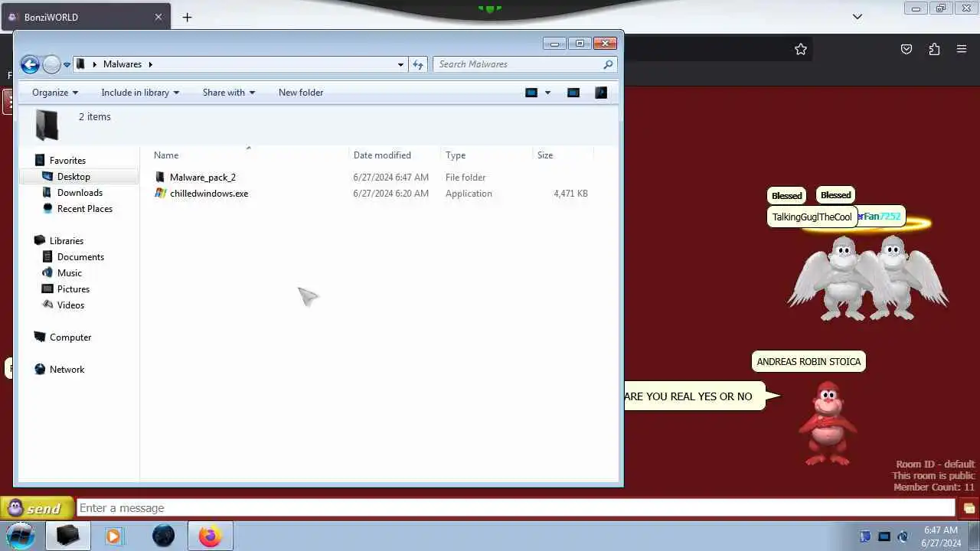This screenshot has height=551, width=980.
Task: Open the recent locations dropdown arrow
Action: click(x=67, y=65)
